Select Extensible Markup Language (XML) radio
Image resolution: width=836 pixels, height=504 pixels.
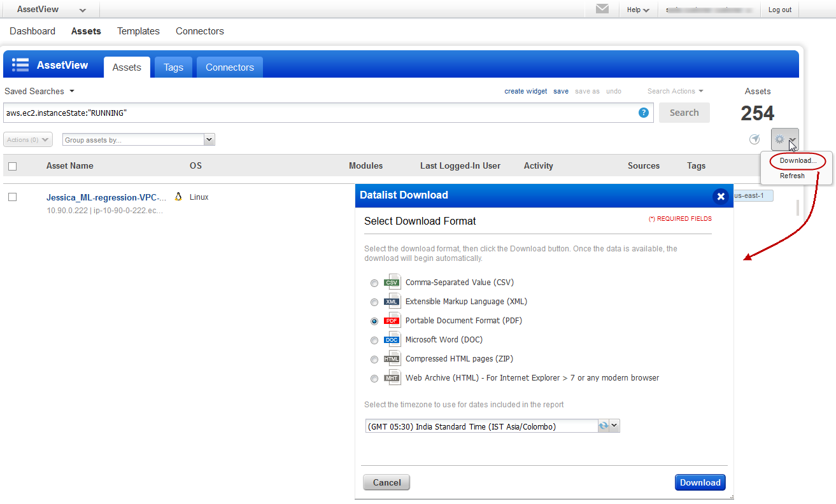pyautogui.click(x=374, y=302)
